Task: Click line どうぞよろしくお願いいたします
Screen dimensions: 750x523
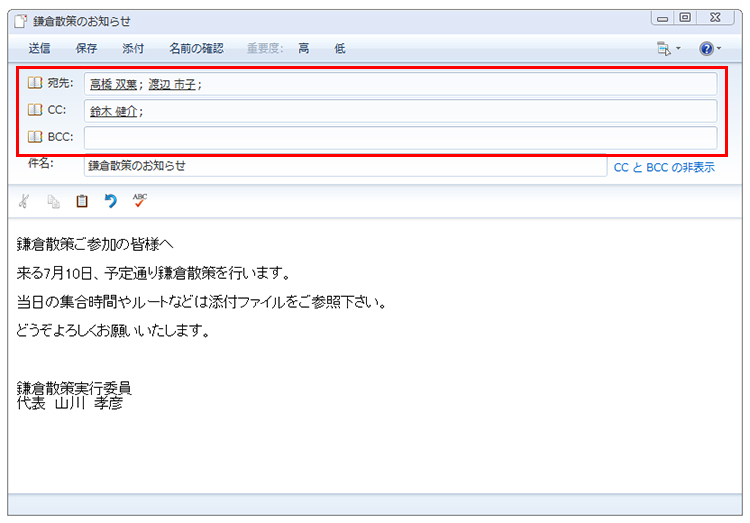Action: [113, 330]
